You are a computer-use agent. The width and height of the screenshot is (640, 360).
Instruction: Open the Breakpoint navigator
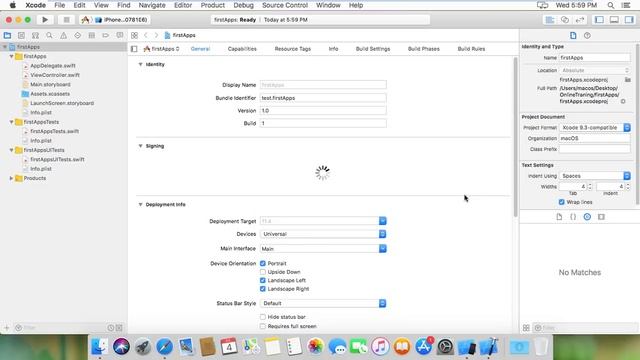pyautogui.click(x=105, y=36)
